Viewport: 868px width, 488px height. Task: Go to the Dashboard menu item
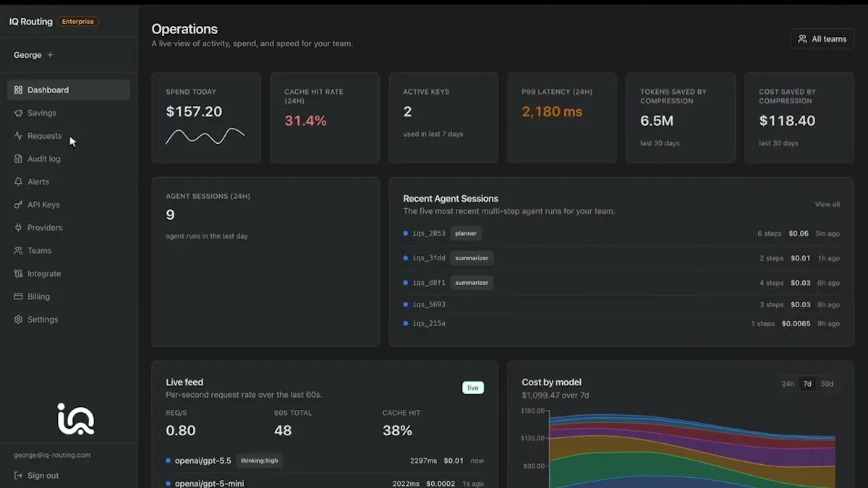click(x=69, y=90)
